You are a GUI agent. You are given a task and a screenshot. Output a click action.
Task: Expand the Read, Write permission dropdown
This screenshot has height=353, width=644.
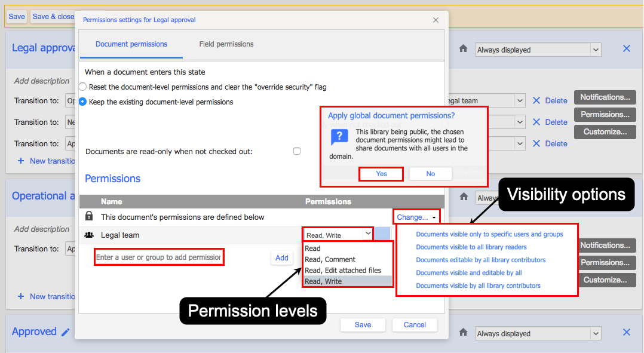(x=338, y=235)
